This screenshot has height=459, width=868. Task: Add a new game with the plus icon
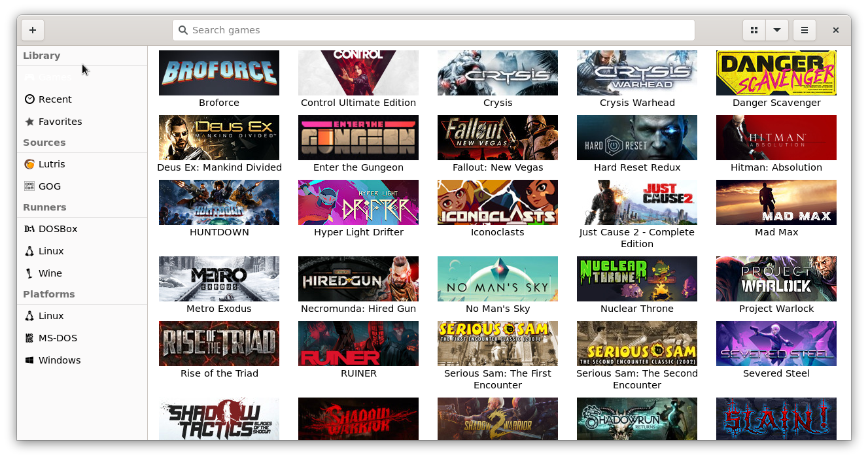tap(33, 29)
